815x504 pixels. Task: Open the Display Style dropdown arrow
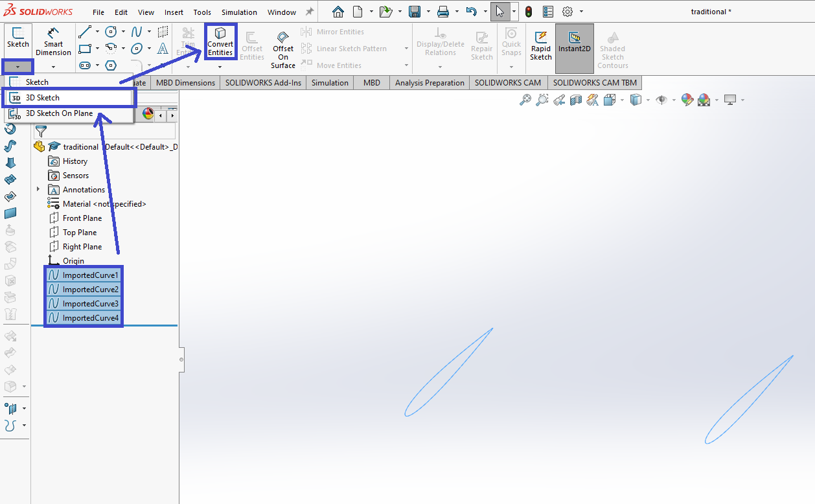pyautogui.click(x=649, y=100)
